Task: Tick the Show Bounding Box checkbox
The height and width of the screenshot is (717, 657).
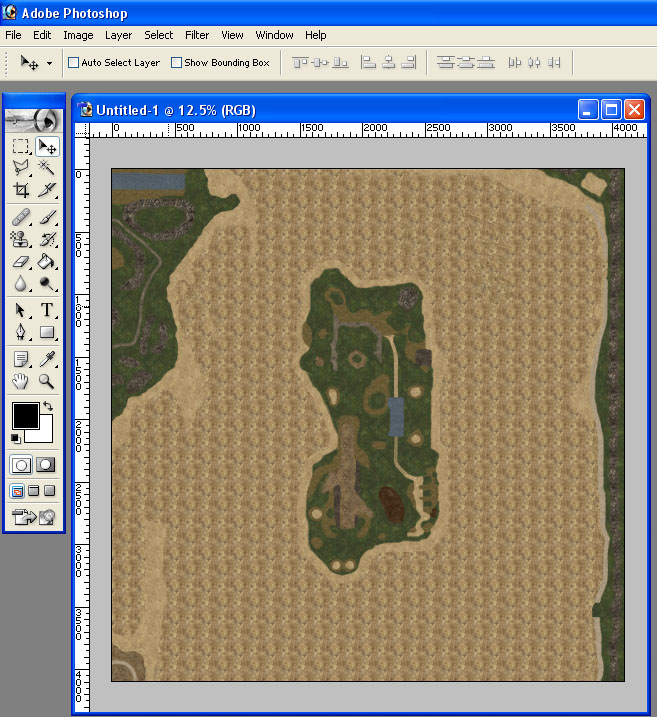Action: pos(176,63)
